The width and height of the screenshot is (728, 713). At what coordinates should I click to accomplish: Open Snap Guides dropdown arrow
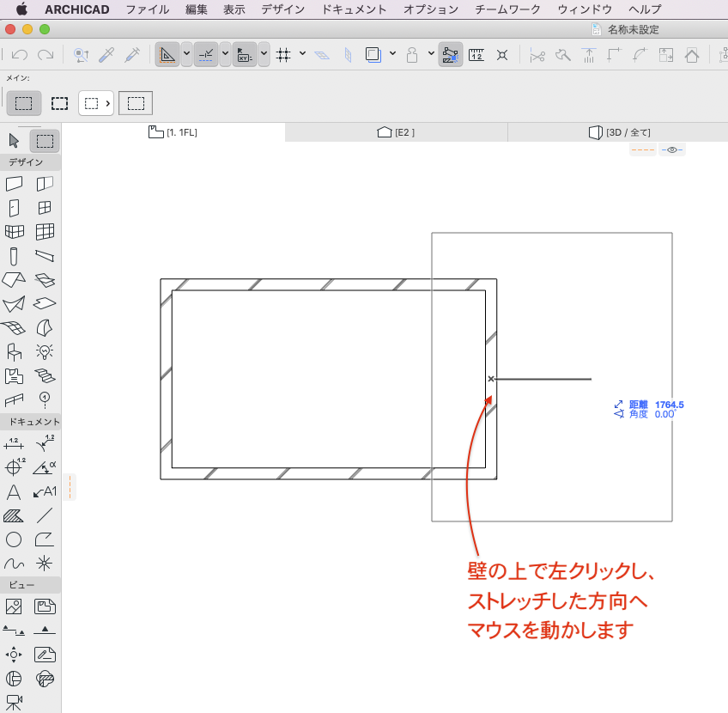coord(225,54)
